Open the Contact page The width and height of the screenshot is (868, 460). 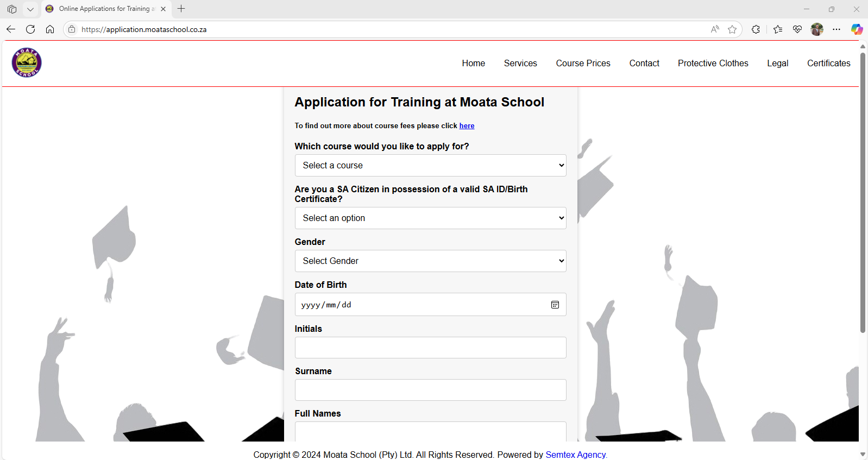644,63
